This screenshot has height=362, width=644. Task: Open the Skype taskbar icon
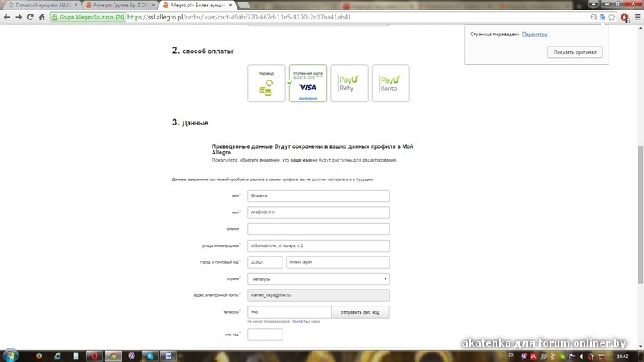tap(150, 356)
